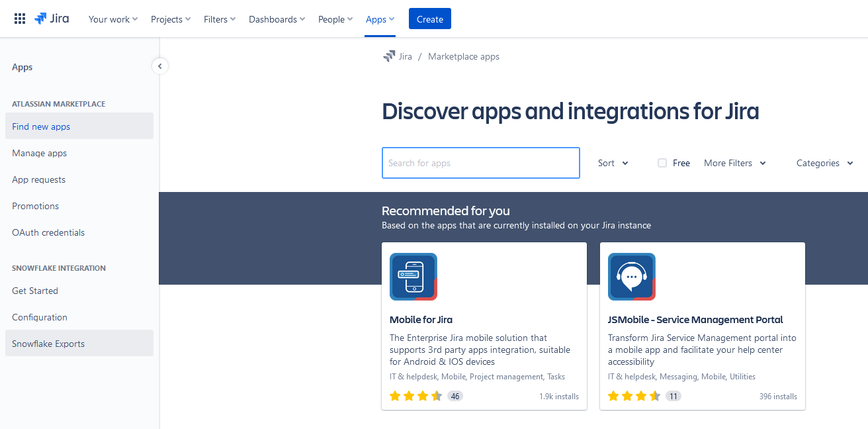Image resolution: width=868 pixels, height=429 pixels.
Task: Focus the Search for apps field
Action: [480, 163]
